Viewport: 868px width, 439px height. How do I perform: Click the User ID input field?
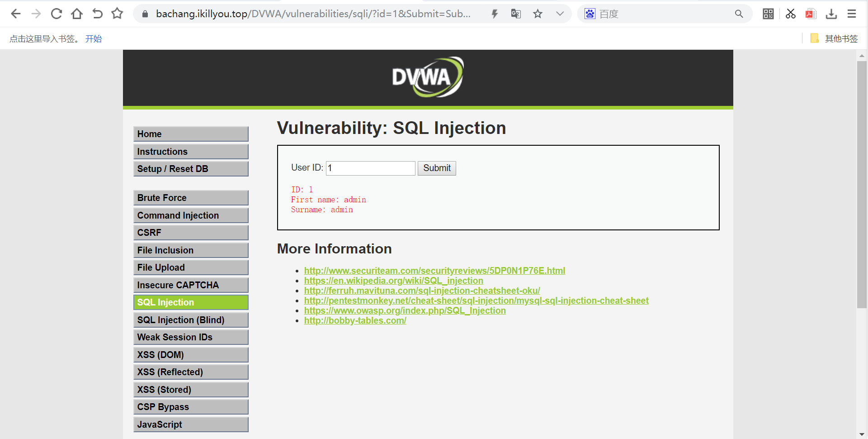coord(371,168)
